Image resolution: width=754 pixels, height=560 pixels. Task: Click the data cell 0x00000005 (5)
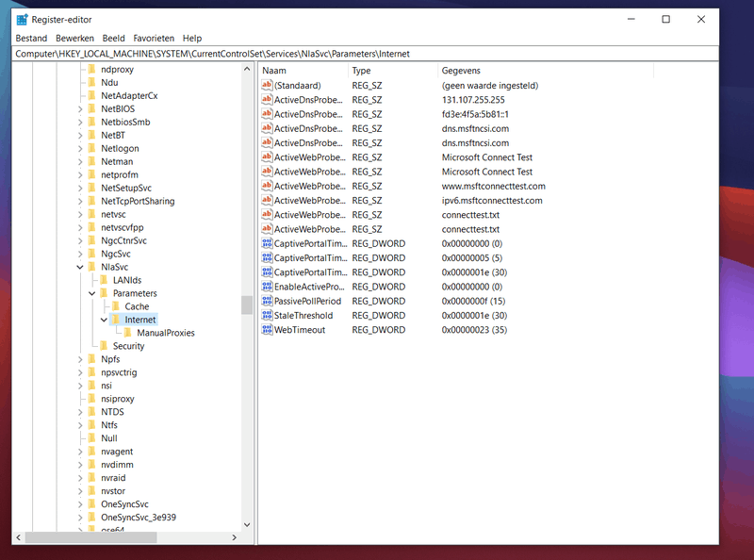pos(472,258)
